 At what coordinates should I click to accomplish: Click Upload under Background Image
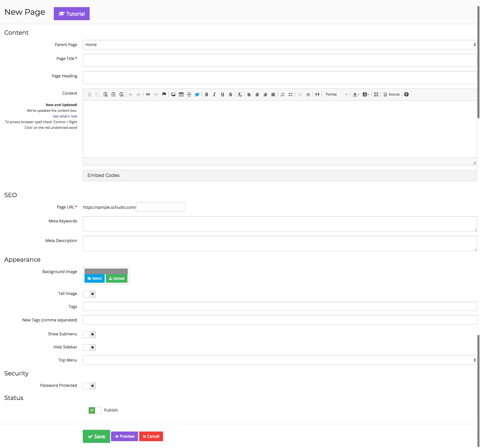116,278
